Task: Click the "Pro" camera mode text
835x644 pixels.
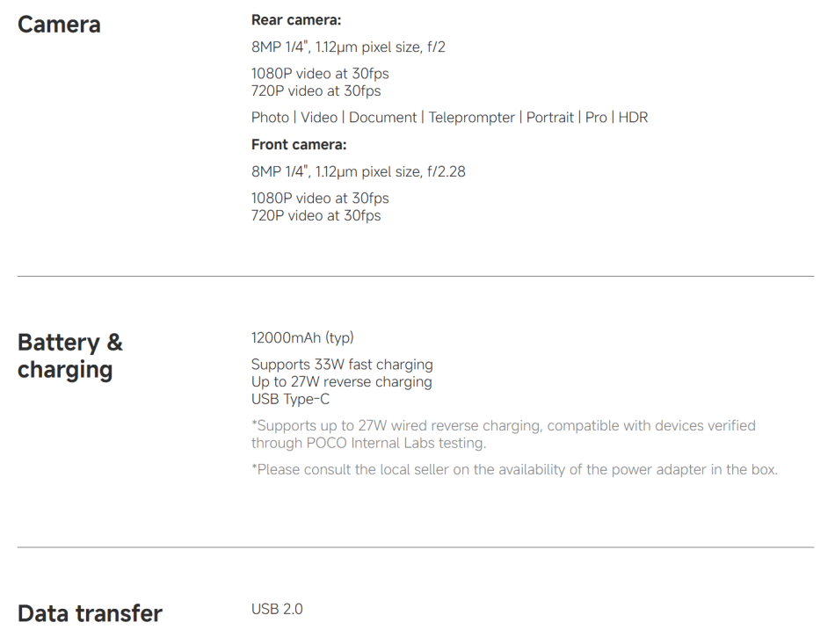Action: click(x=596, y=118)
